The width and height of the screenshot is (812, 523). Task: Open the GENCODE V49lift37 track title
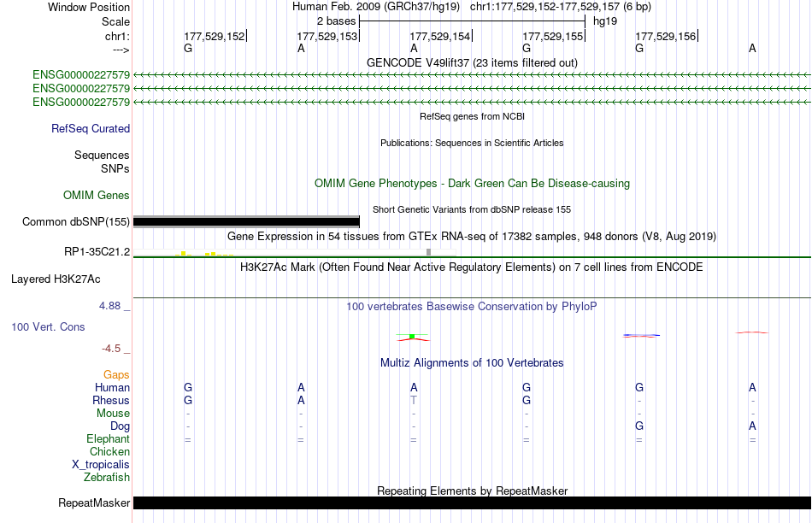point(472,62)
